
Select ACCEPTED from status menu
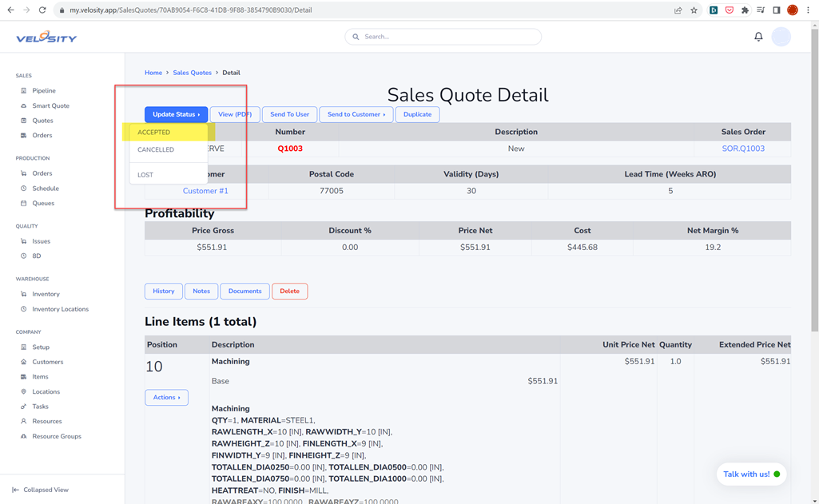154,133
